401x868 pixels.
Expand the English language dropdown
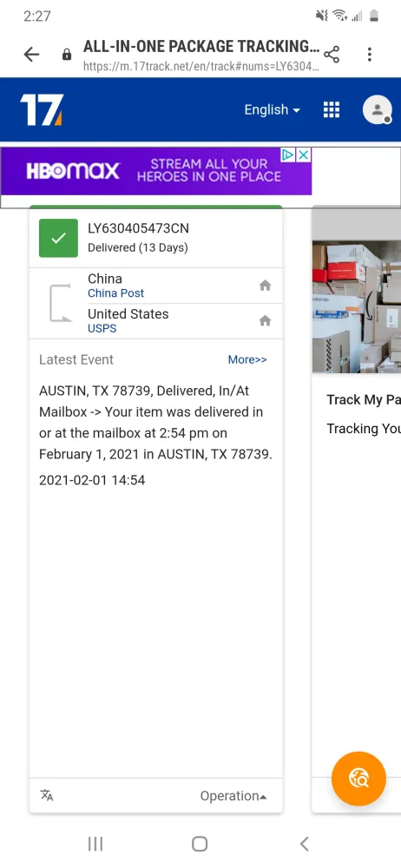point(272,109)
